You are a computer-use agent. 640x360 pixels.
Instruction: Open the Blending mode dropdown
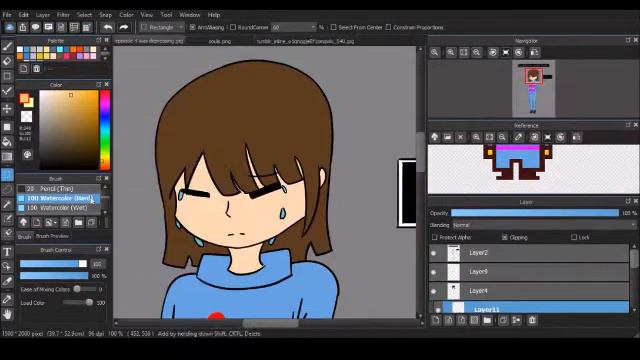544,225
